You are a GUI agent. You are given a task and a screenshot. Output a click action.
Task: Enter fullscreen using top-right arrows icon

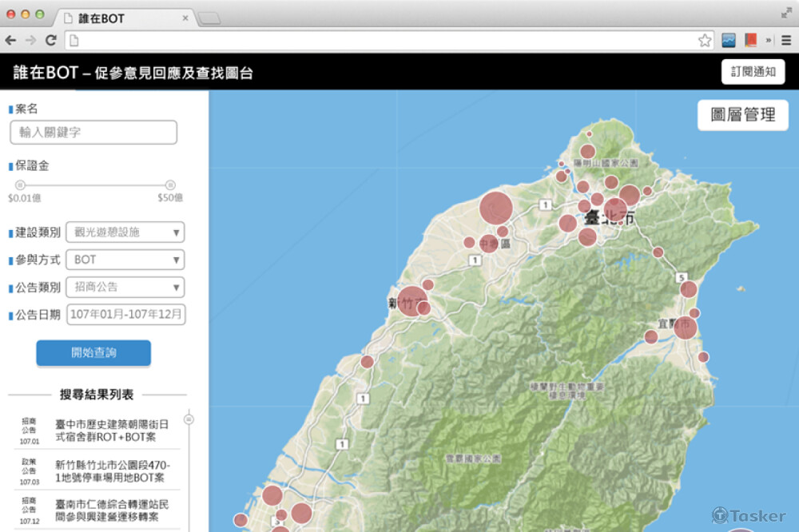(x=786, y=13)
